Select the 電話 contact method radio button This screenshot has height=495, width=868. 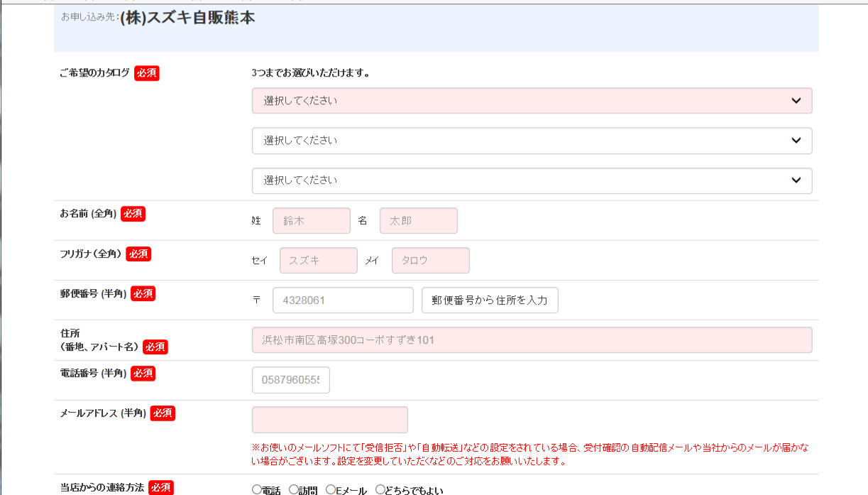(257, 489)
